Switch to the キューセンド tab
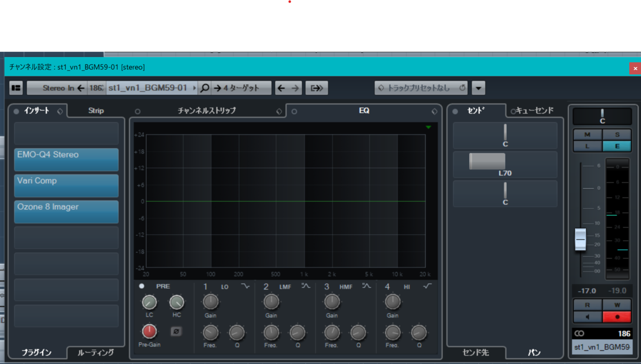This screenshot has width=641, height=364. [x=535, y=110]
